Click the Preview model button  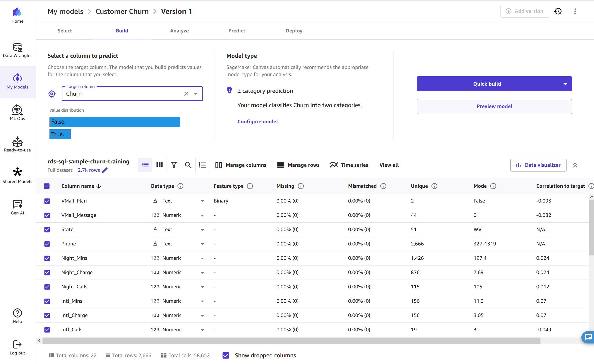494,106
